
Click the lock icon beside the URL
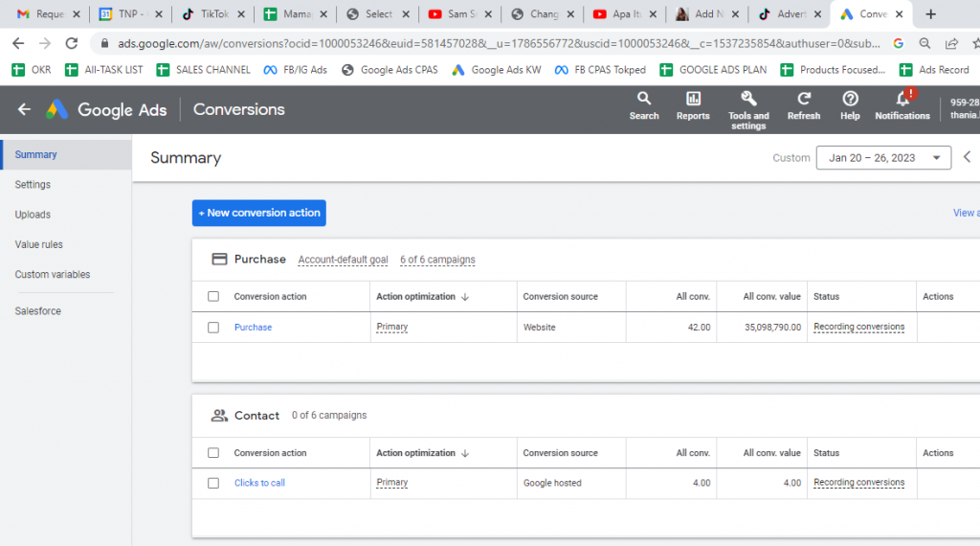tap(104, 43)
